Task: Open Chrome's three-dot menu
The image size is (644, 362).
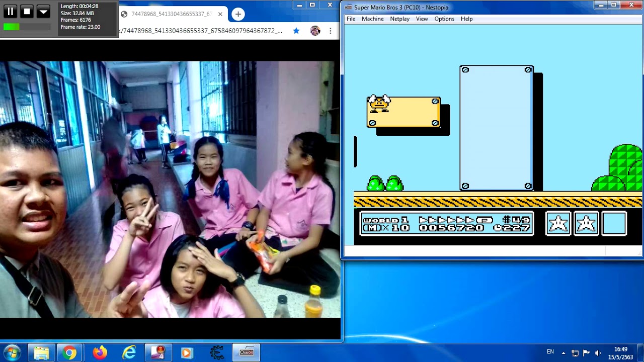Action: point(330,31)
